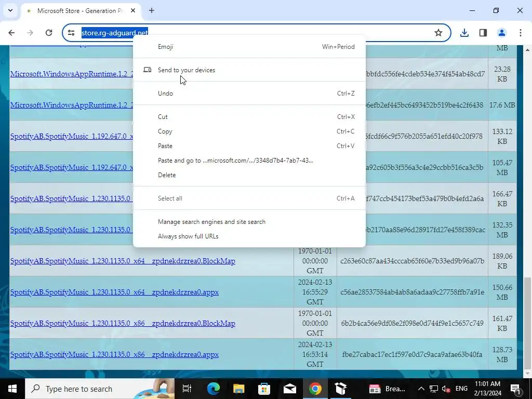Expand the tab search dropdown arrow
This screenshot has width=532, height=399.
click(10, 10)
